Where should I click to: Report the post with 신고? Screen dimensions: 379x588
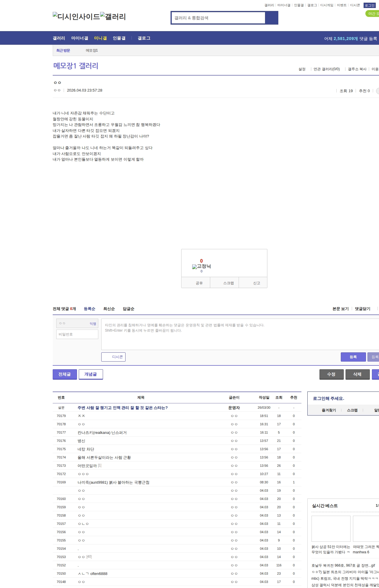(253, 283)
